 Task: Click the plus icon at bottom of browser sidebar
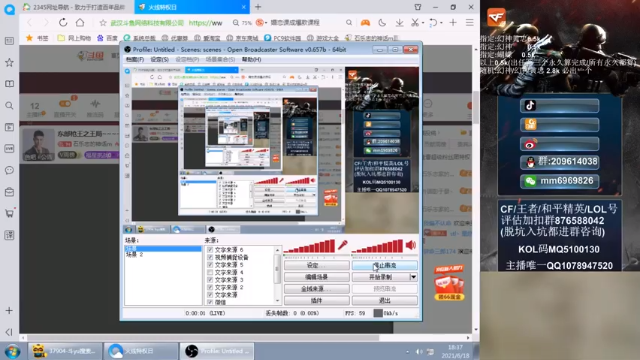pyautogui.click(x=9, y=311)
